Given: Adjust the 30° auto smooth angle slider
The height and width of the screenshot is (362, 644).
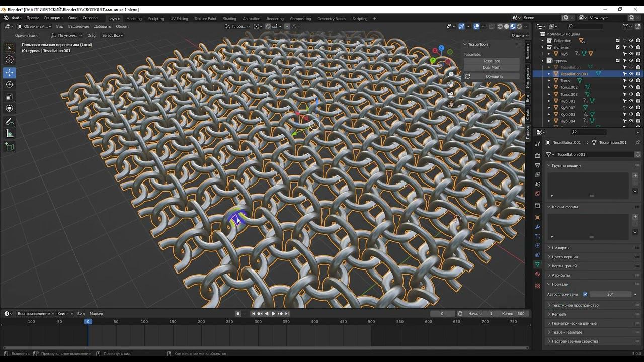Looking at the screenshot, I should click(610, 294).
